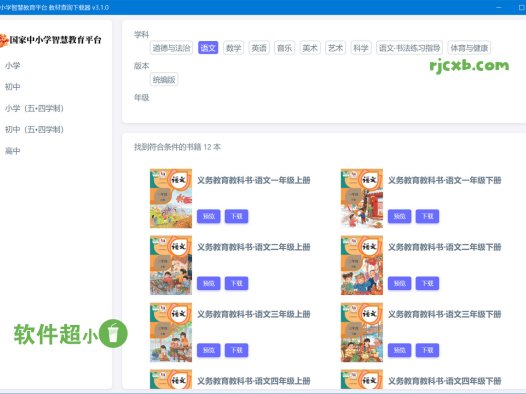Download 语文二年级上册 textbook
Image resolution: width=526 pixels, height=394 pixels.
coord(236,283)
